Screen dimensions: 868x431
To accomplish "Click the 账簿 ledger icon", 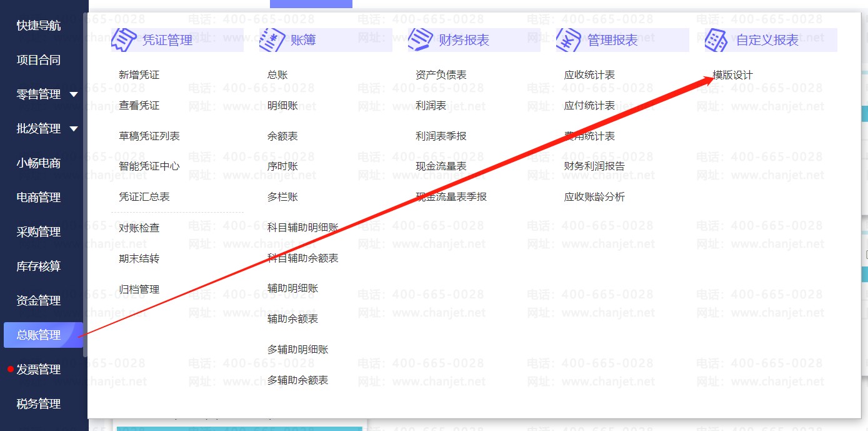I will (272, 40).
